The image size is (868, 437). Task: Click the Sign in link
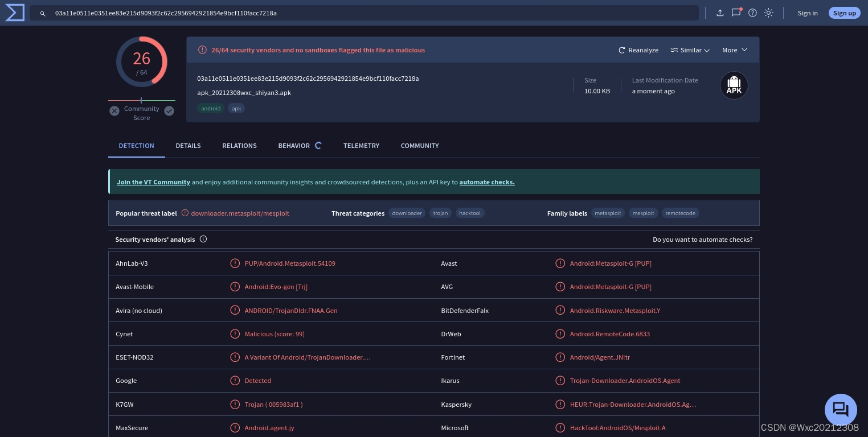808,13
